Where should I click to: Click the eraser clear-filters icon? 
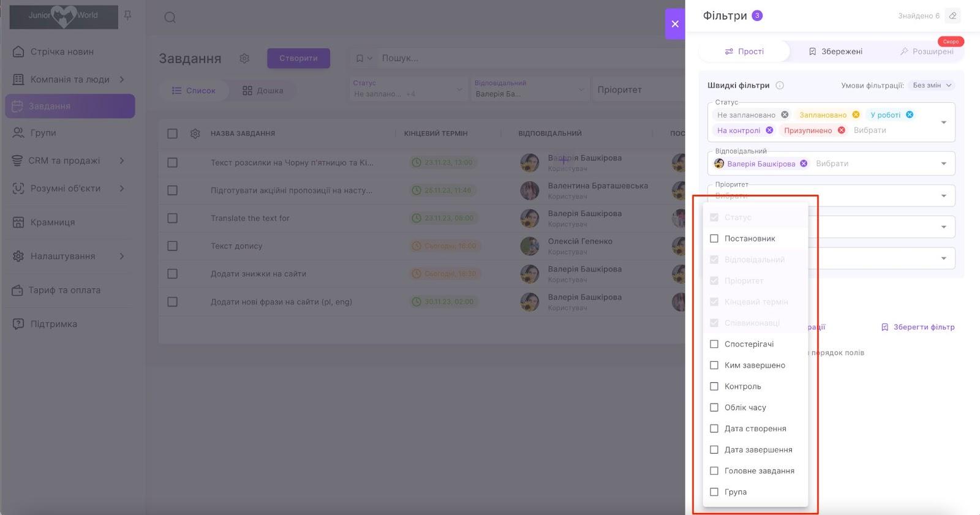[x=952, y=16]
